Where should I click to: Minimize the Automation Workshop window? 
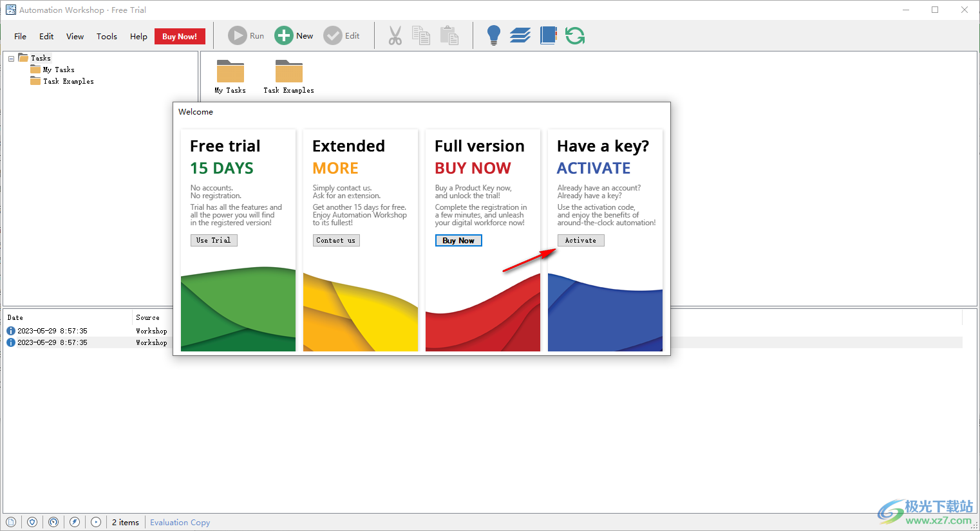click(x=906, y=10)
